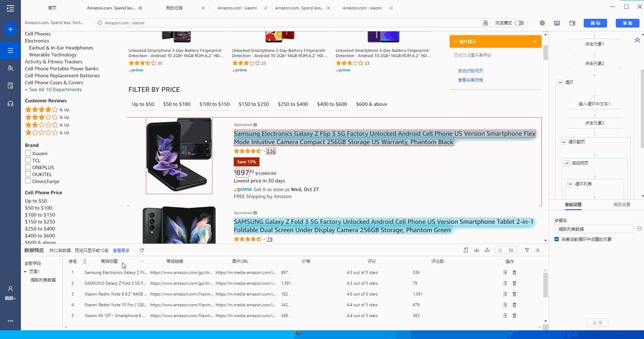
Task: Collapse the 循环翻页 node in the workflow
Action: coord(564,142)
